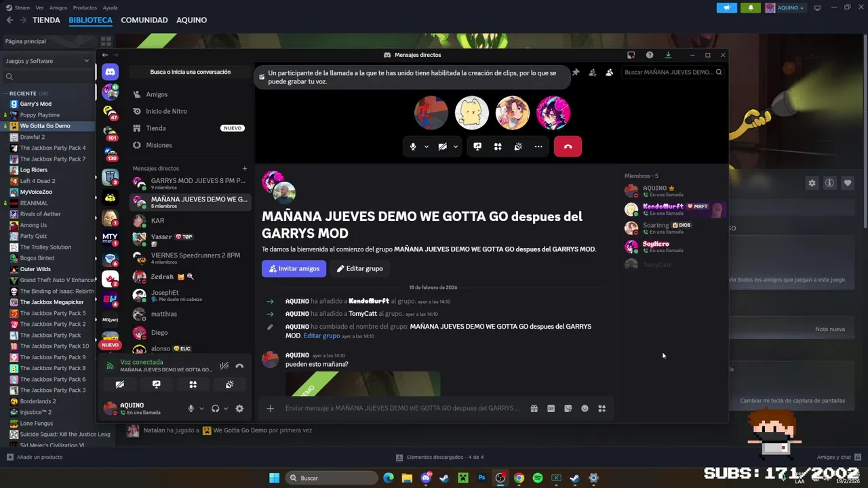Viewport: 868px width, 488px height.
Task: Open emoji picker in message bar
Action: pos(585,408)
